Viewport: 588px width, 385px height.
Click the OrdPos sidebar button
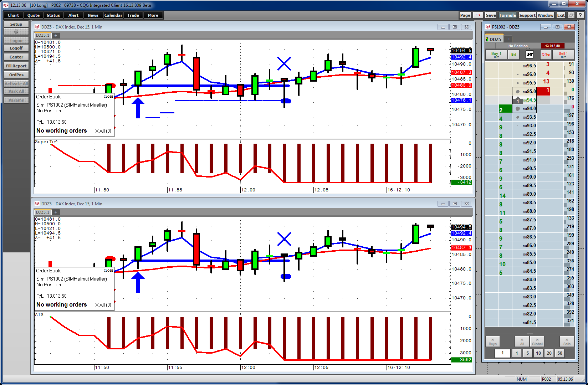[x=16, y=75]
